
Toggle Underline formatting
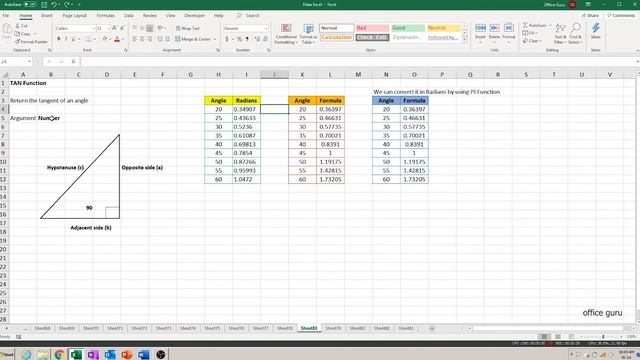click(73, 39)
